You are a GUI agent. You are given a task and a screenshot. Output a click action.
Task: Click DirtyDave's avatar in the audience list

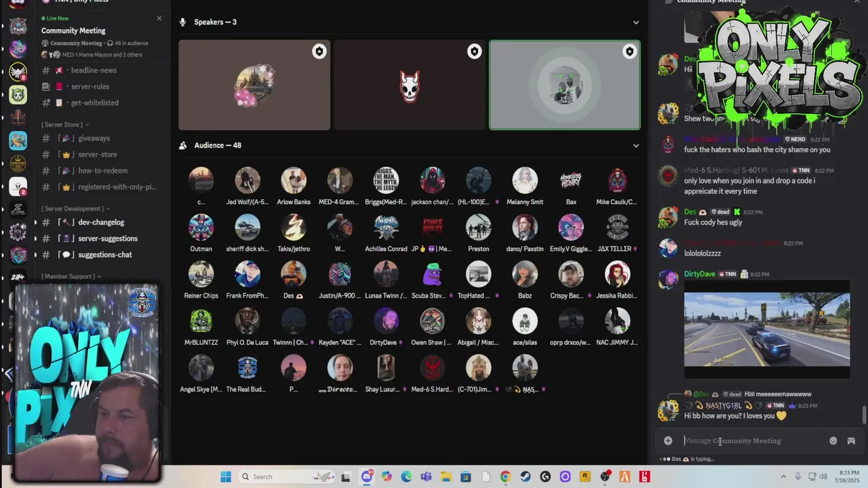coord(386,321)
